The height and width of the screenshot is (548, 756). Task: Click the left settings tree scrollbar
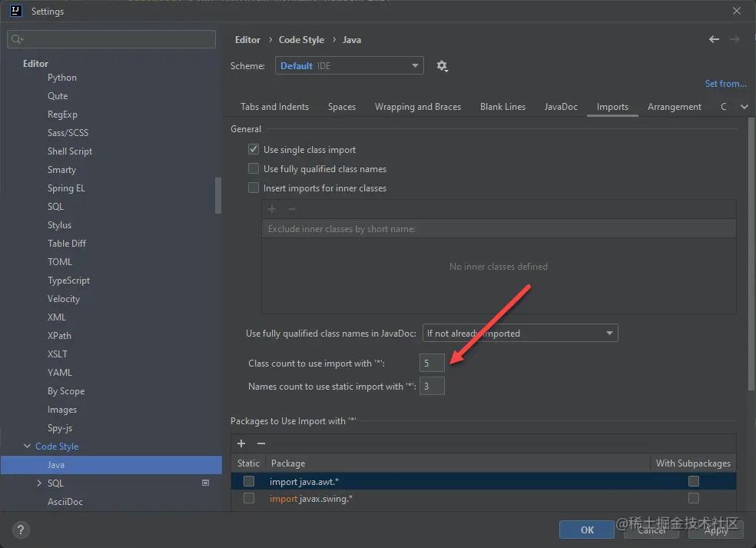click(218, 195)
